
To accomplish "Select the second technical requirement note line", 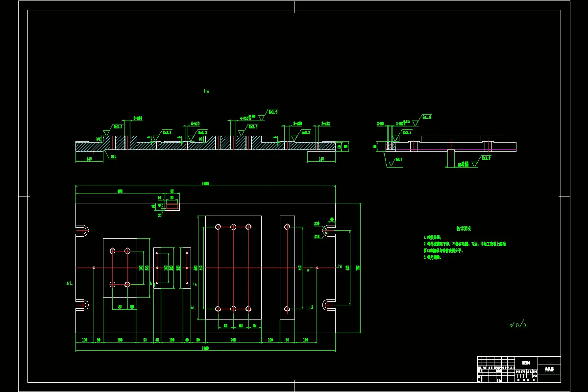I will point(465,244).
